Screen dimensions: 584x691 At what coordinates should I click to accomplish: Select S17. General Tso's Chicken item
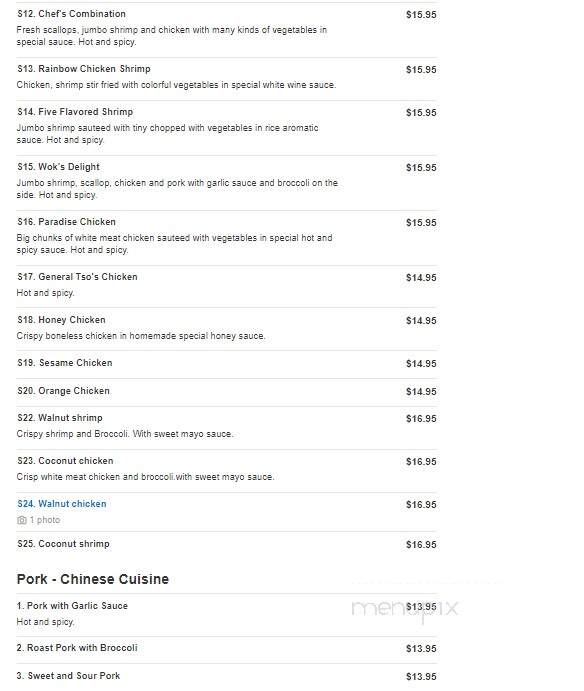77,277
